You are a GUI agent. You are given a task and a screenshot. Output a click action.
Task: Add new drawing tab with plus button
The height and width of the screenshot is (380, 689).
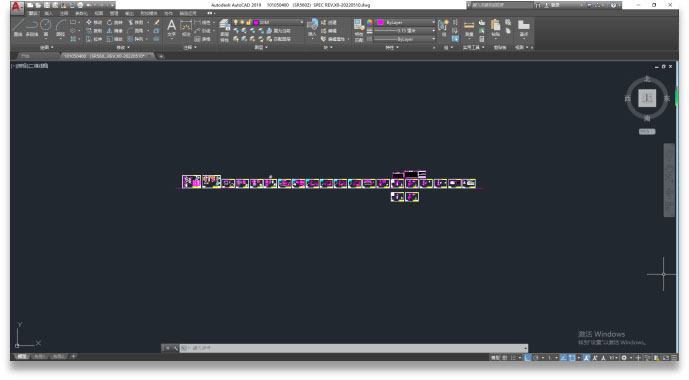click(x=161, y=56)
